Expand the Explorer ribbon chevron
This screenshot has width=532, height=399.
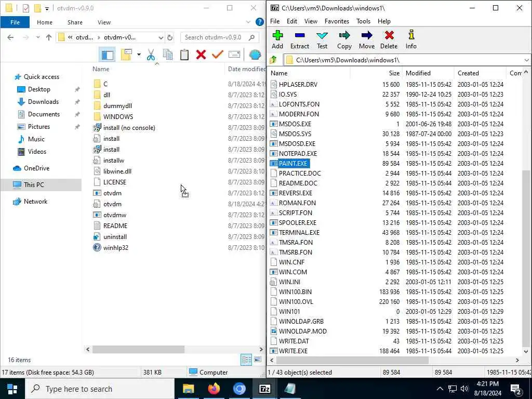(x=248, y=22)
